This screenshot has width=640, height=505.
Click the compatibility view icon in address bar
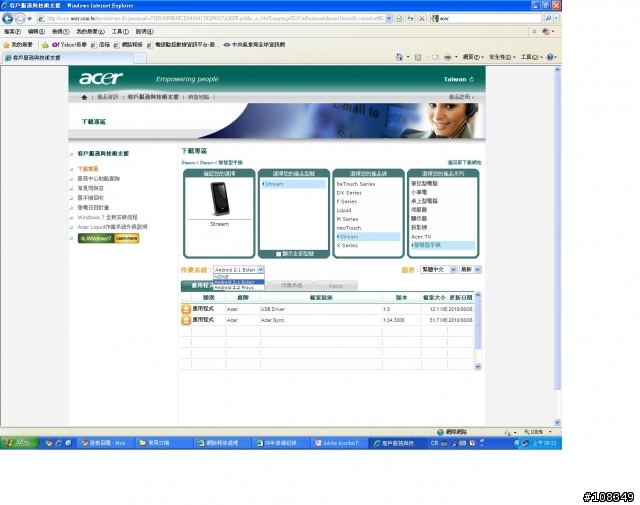click(399, 18)
